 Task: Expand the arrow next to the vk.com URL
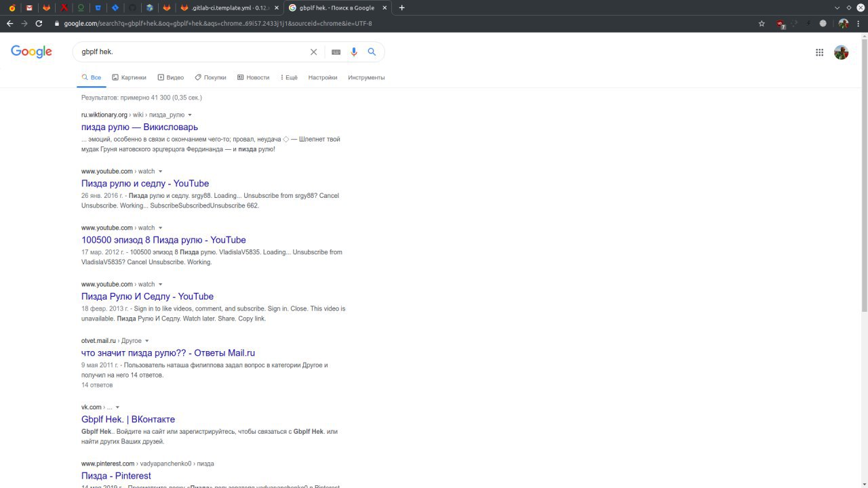[x=117, y=407]
